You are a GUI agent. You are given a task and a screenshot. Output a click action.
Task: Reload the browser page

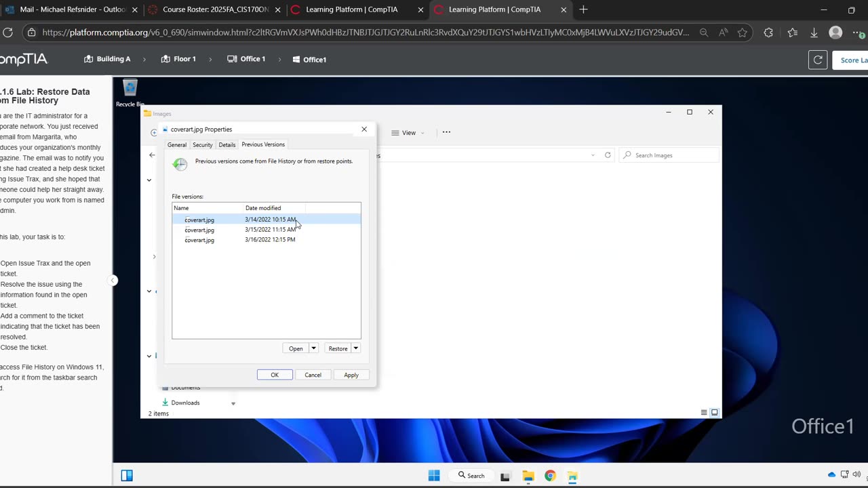[x=8, y=33]
